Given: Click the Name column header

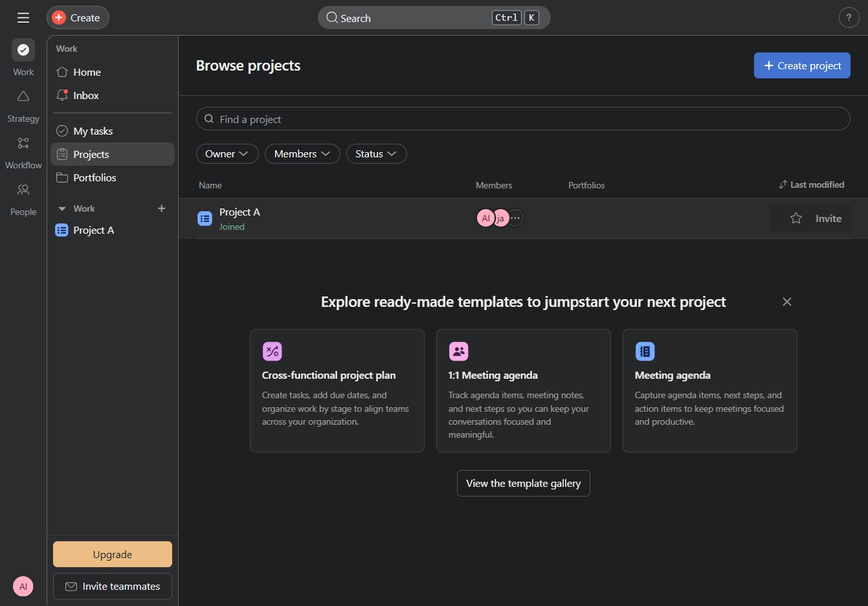Looking at the screenshot, I should tap(210, 185).
